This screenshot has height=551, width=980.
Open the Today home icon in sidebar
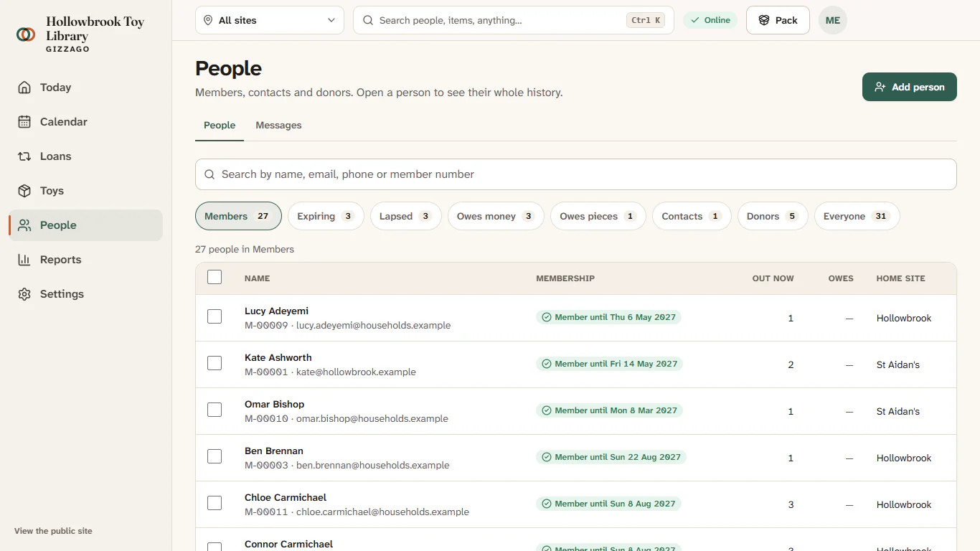pos(24,88)
